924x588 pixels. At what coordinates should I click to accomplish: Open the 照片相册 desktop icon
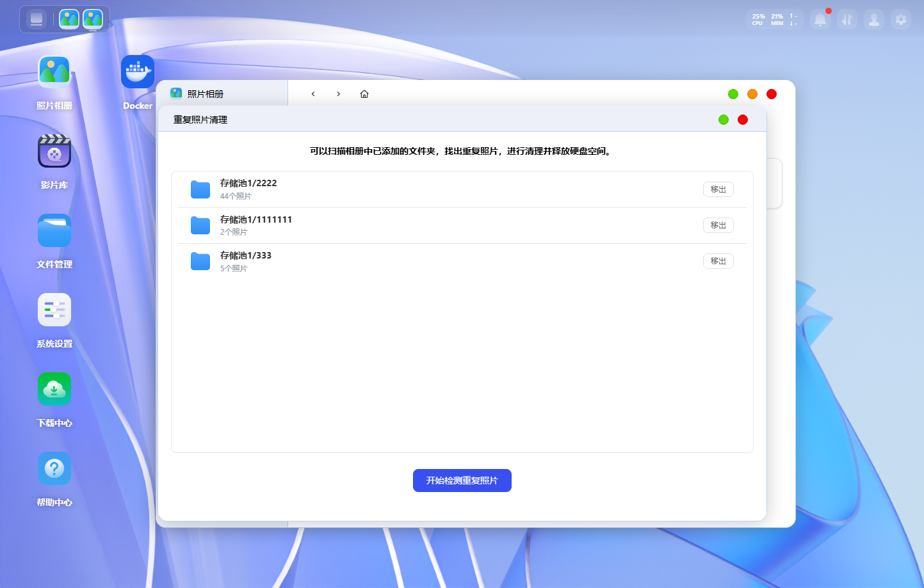pos(54,72)
